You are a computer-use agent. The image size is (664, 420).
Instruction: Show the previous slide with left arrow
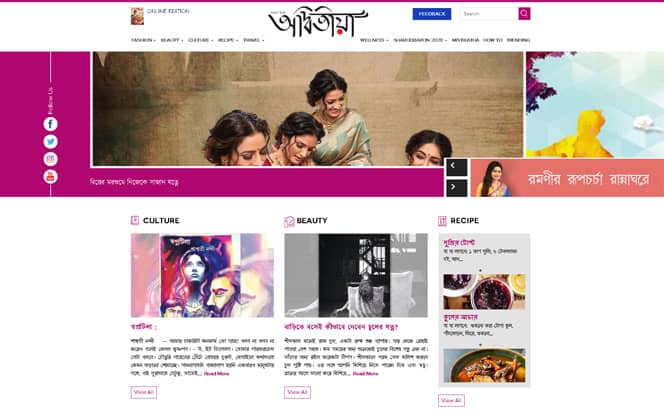coord(456,167)
